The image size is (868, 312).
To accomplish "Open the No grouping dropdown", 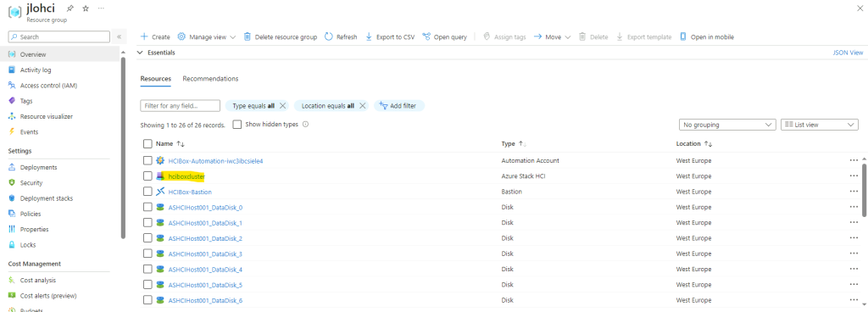I will tap(727, 125).
